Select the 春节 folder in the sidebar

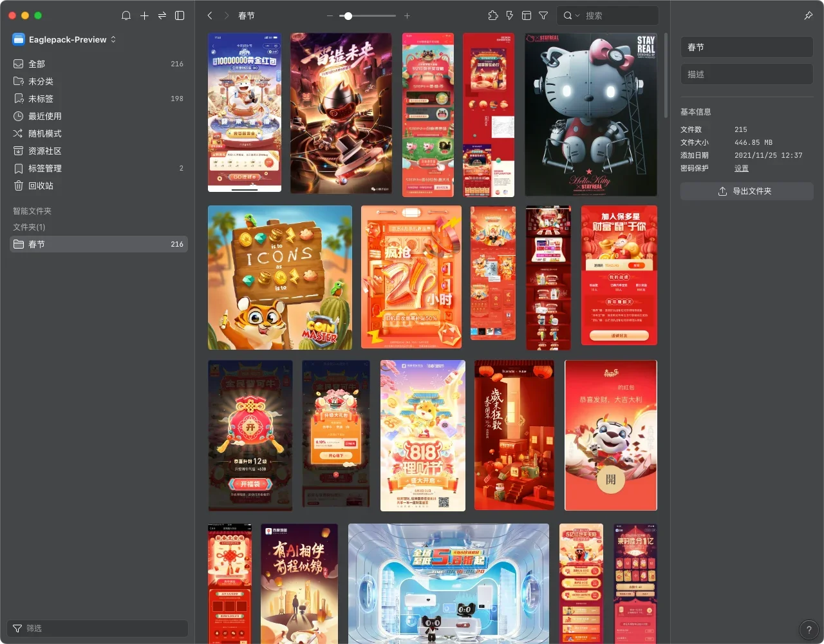click(x=98, y=244)
